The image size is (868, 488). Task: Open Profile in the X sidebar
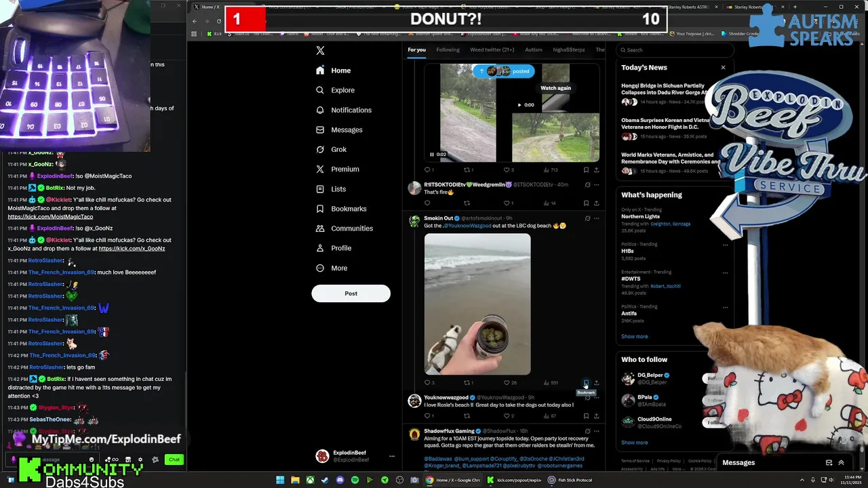coord(334,248)
